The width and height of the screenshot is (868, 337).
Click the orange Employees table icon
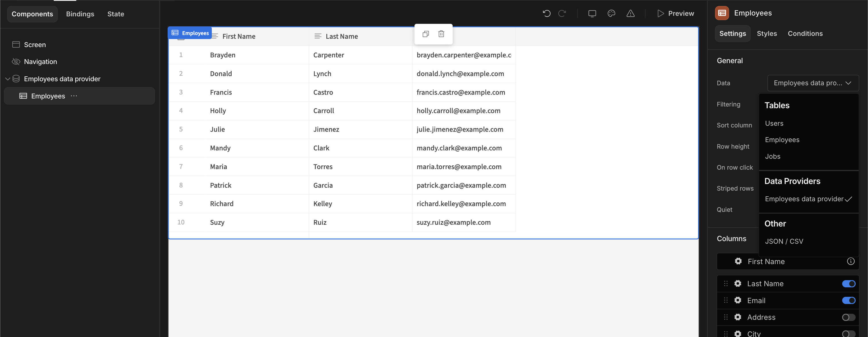[x=722, y=13]
